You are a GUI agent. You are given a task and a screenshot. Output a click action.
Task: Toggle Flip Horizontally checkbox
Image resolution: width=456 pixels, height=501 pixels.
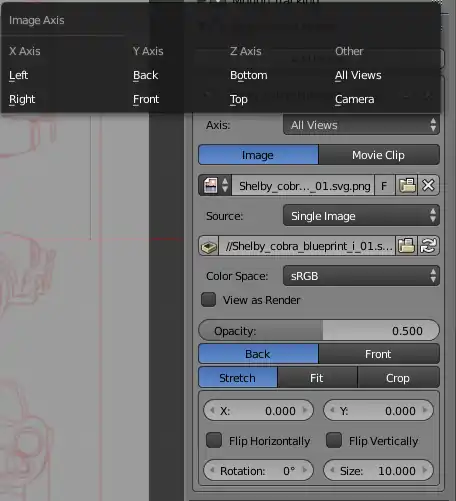tap(214, 440)
